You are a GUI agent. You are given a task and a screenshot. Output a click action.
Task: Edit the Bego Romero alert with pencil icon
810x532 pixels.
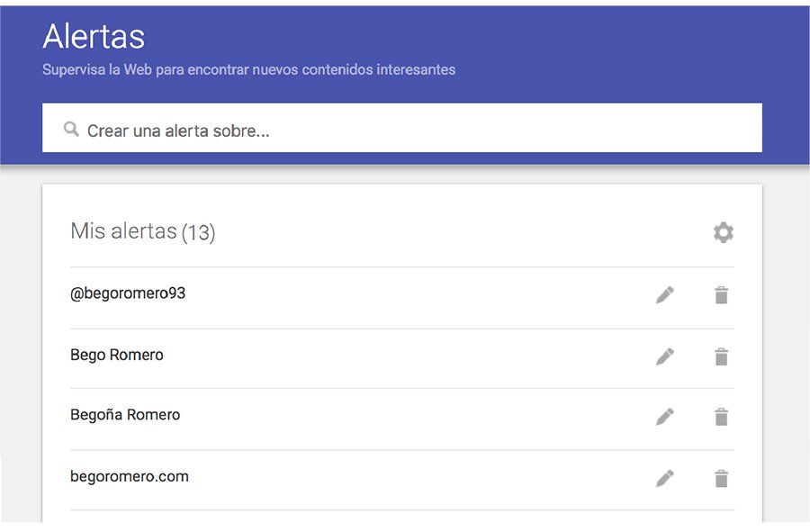[665, 355]
